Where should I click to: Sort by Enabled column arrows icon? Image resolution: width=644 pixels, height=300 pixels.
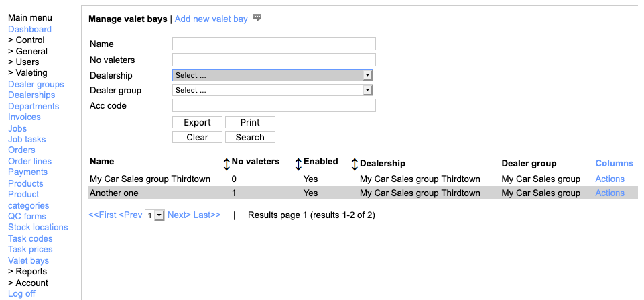tap(355, 163)
